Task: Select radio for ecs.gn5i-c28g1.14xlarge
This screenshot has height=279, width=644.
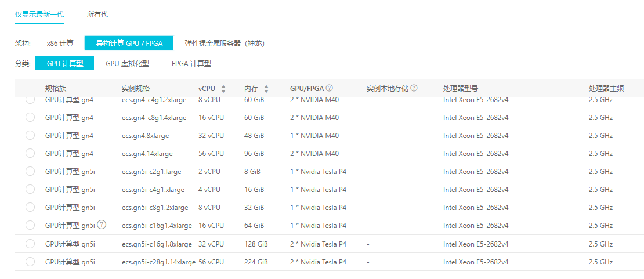Action: pyautogui.click(x=30, y=262)
